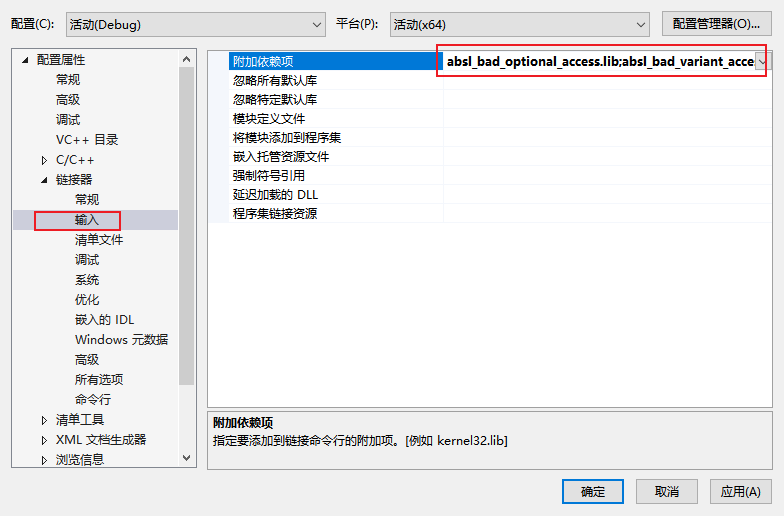This screenshot has width=784, height=516.
Task: Expand the XML 文档生成器 node
Action: pos(44,440)
